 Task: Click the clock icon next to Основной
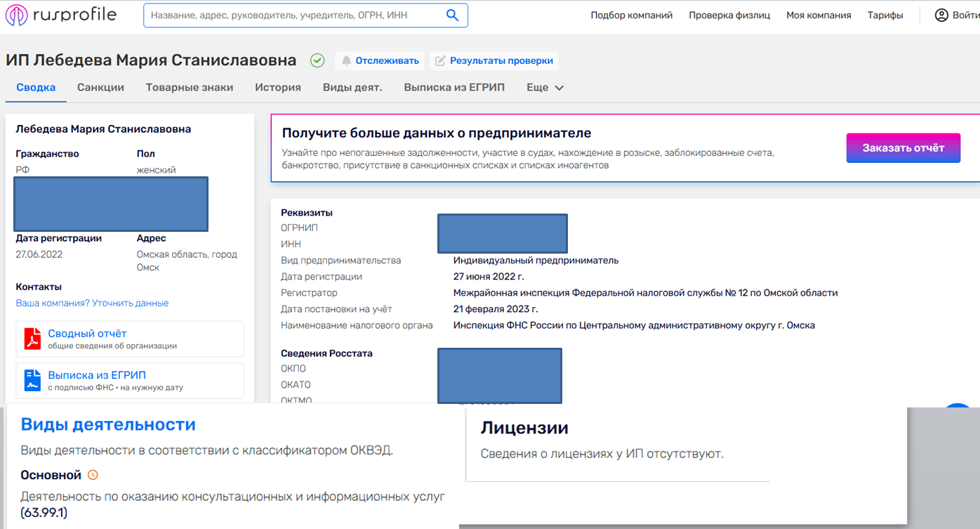(x=93, y=476)
